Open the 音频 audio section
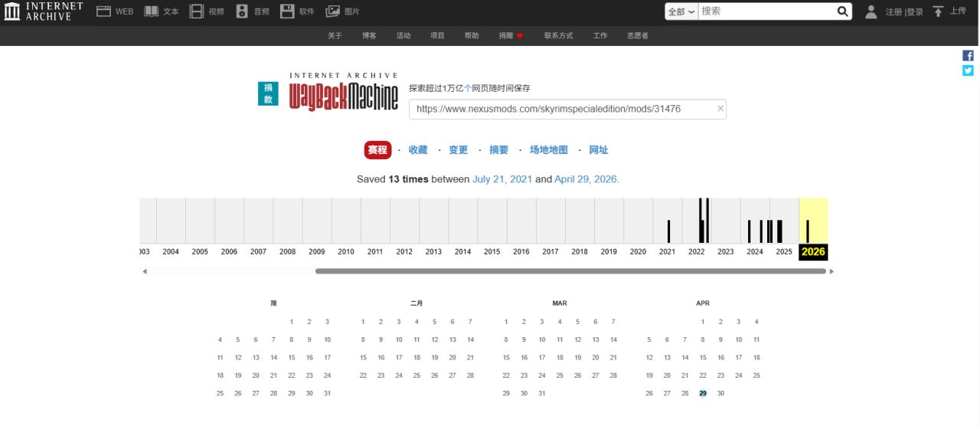 (x=253, y=11)
